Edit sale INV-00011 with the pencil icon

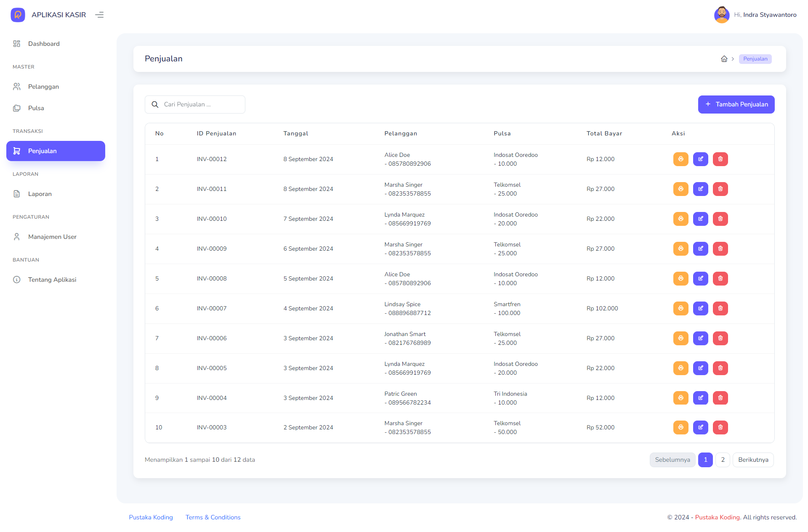(x=700, y=189)
